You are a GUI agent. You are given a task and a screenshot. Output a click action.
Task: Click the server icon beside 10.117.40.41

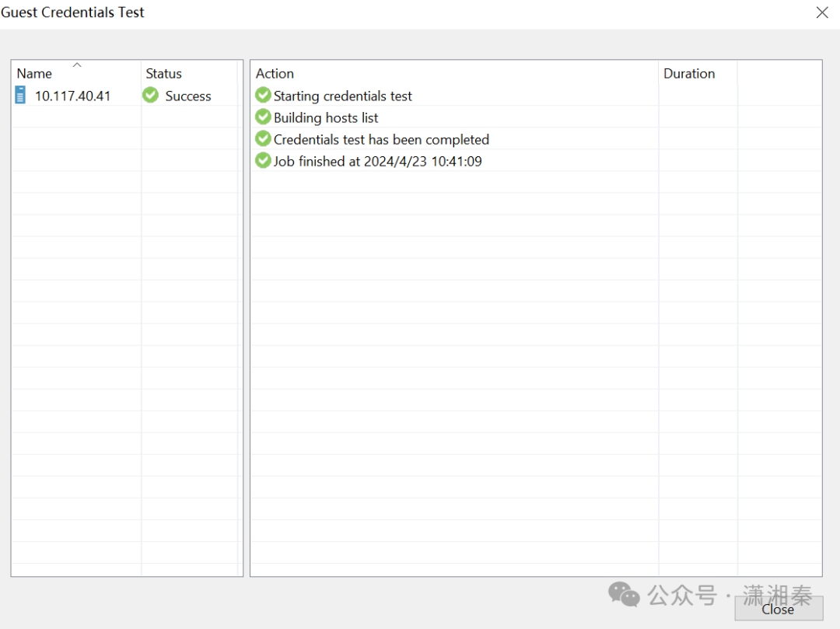click(x=20, y=96)
